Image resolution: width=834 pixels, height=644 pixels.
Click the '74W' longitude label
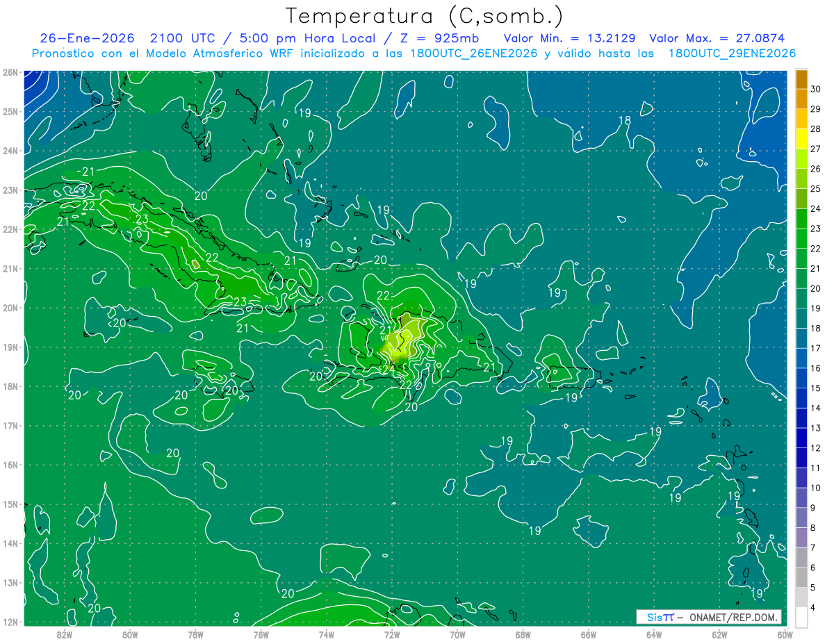tap(326, 634)
